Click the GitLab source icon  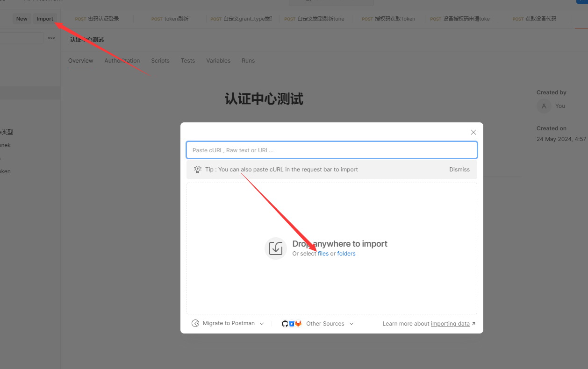[x=298, y=324]
